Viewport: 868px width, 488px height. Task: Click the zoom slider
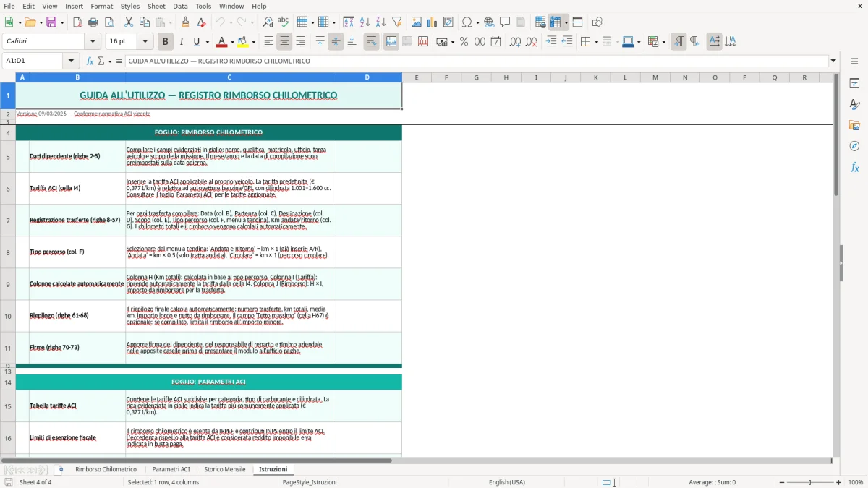point(809,482)
